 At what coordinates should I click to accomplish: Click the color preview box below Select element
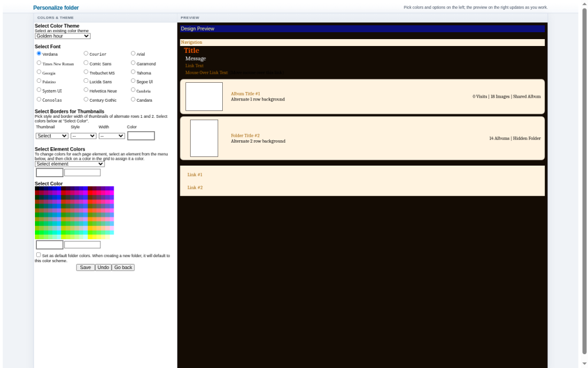coord(49,172)
